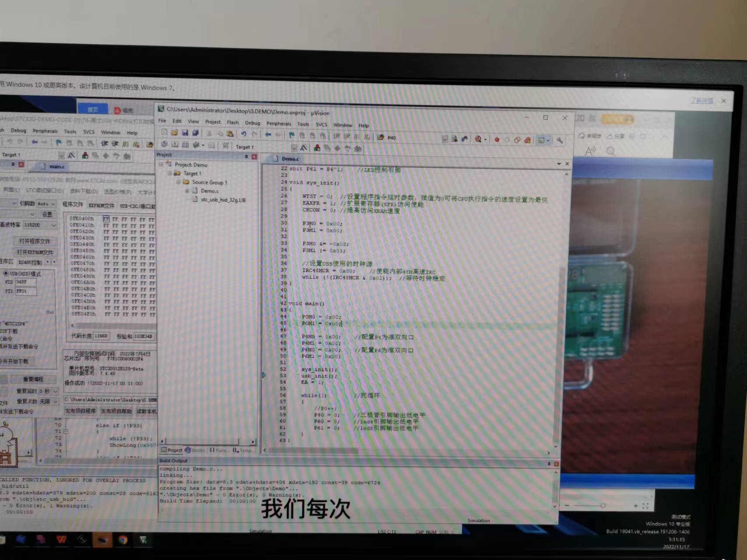The width and height of the screenshot is (747, 560).
Task: Click the 设置 button in STC-ISP
Action: (47, 214)
